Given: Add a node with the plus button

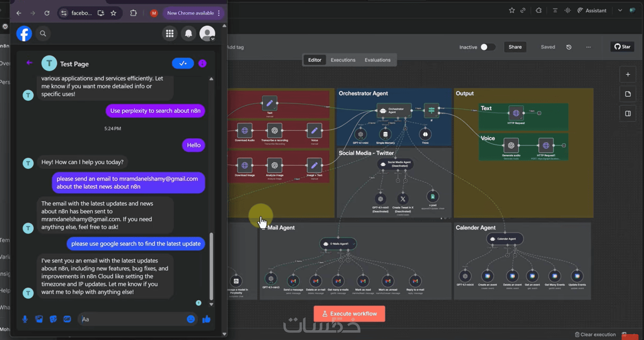Looking at the screenshot, I should 628,74.
